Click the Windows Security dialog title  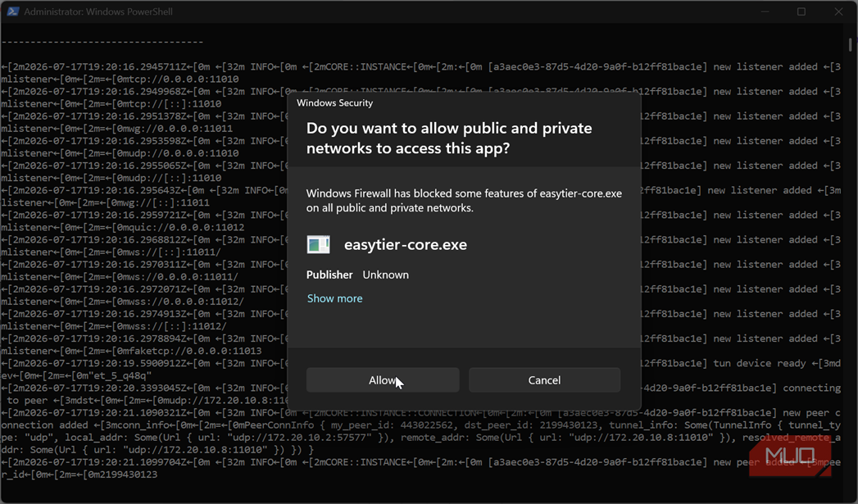click(x=334, y=103)
